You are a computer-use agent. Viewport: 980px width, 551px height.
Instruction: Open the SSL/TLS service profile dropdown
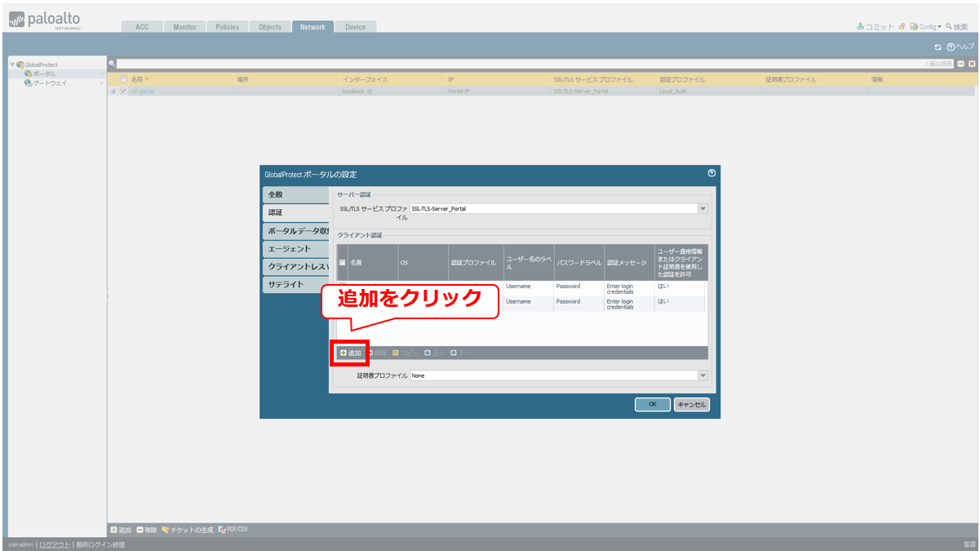[x=703, y=209]
